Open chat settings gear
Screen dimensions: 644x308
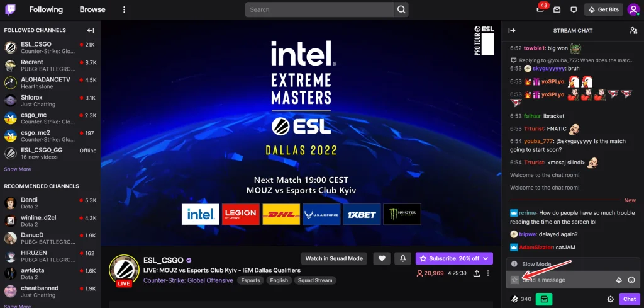tap(610, 299)
